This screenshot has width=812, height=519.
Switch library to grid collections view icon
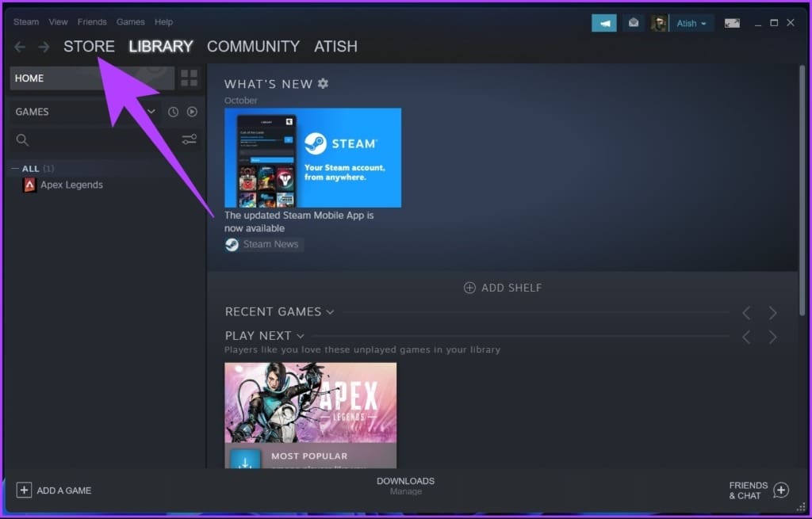click(189, 78)
